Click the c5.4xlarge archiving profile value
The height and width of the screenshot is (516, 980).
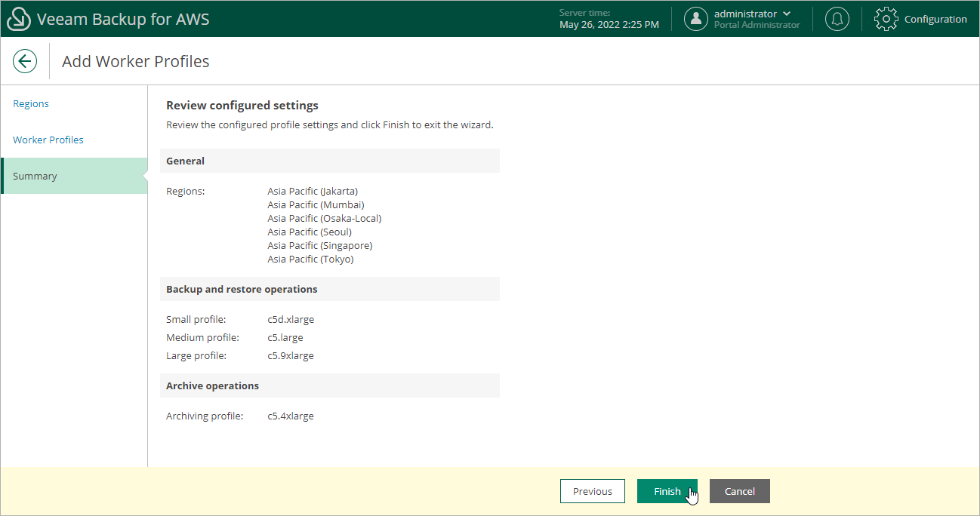[291, 416]
